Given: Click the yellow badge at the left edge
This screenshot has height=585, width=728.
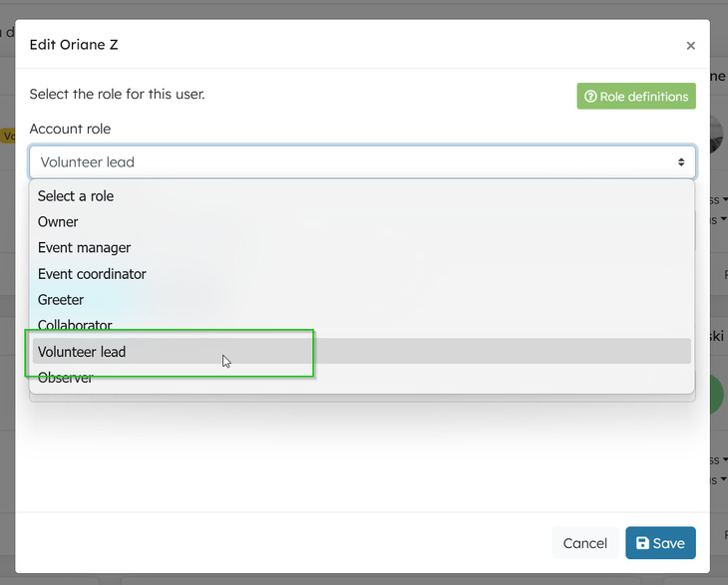Looking at the screenshot, I should click(x=7, y=136).
